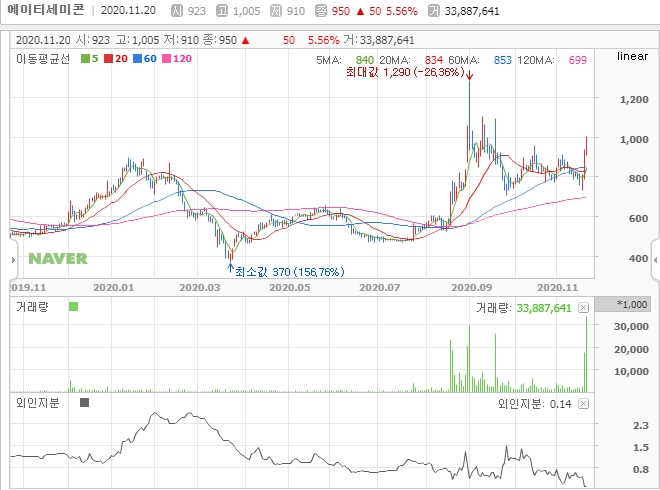Screen dimensions: 660x490
Task: Click the 800 price axis label
Action: tap(639, 178)
